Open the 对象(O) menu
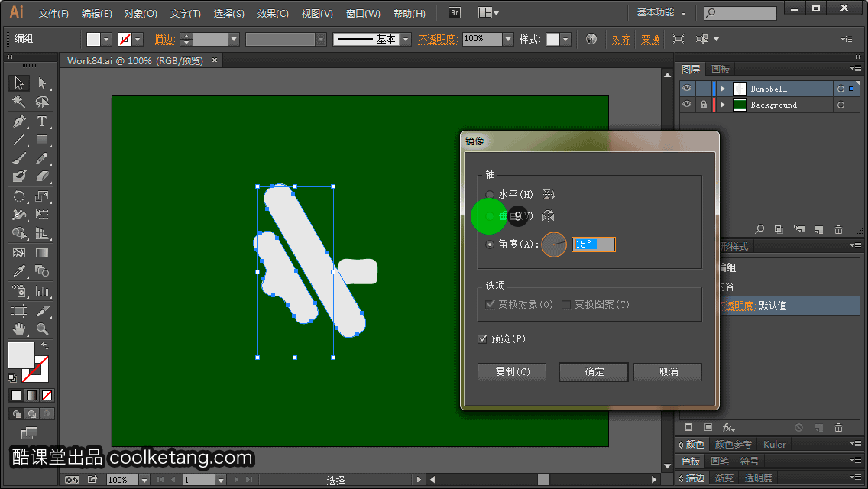Image resolution: width=868 pixels, height=489 pixels. [x=141, y=13]
